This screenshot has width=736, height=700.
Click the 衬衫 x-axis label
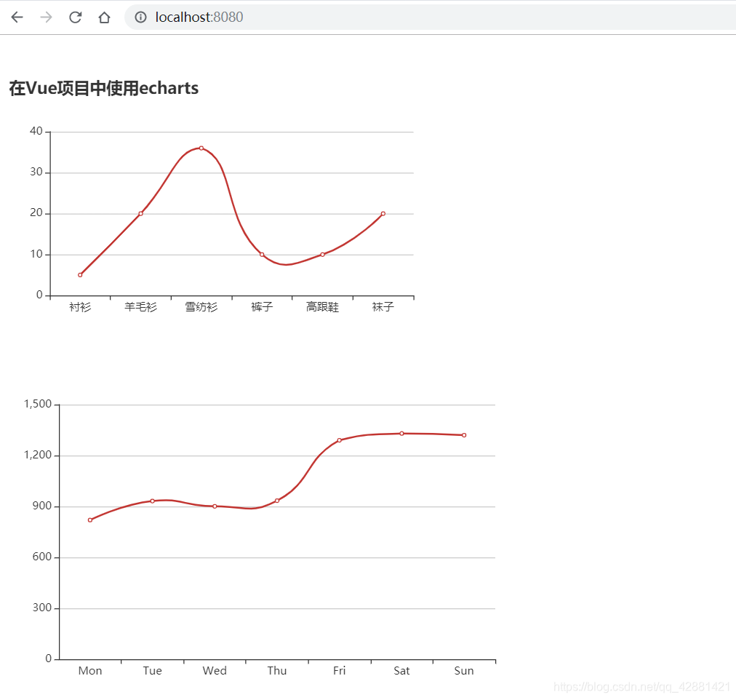(x=80, y=307)
